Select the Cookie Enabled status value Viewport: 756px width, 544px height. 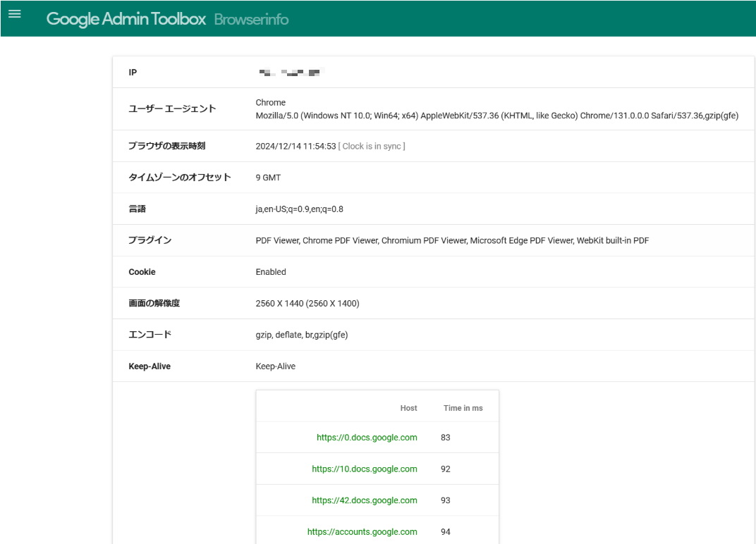272,271
